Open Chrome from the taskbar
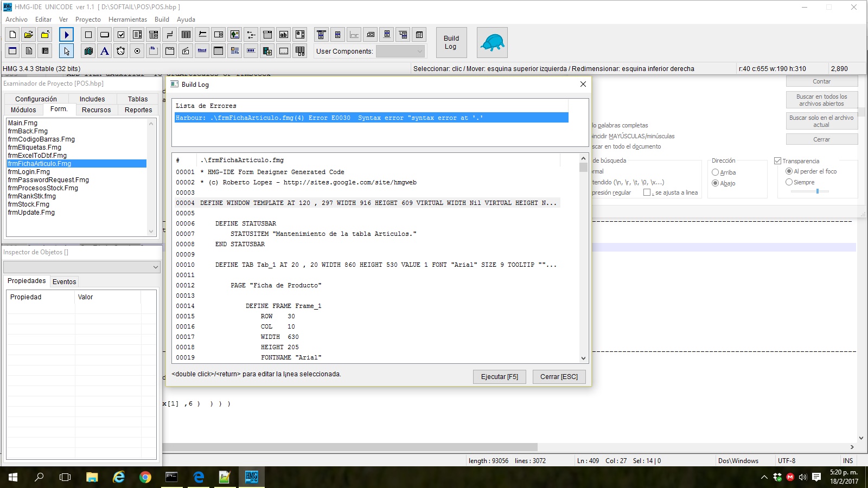Viewport: 868px width, 488px height. click(x=145, y=477)
